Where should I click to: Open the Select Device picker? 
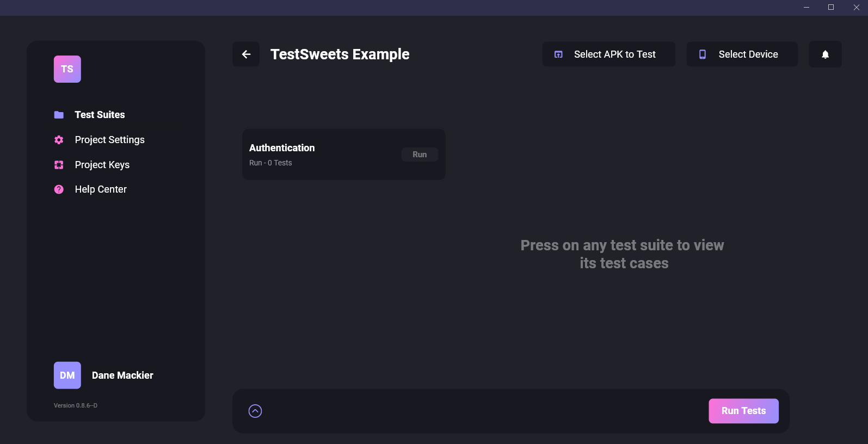point(742,54)
